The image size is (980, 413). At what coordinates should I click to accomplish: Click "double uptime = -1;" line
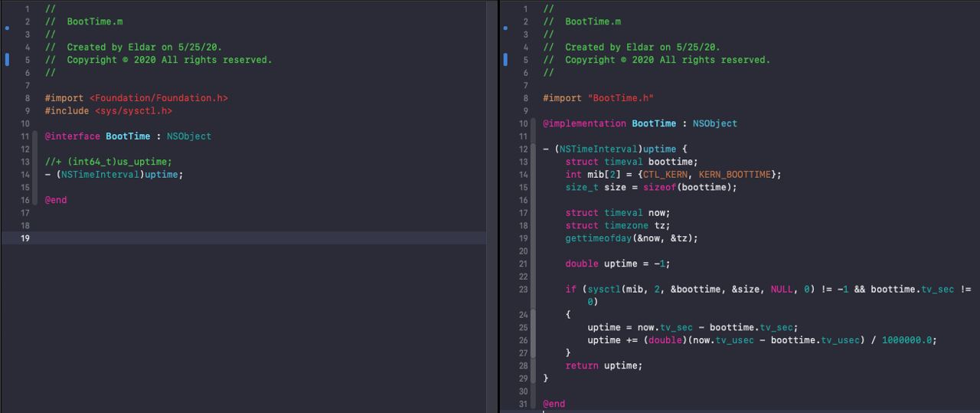tap(618, 264)
